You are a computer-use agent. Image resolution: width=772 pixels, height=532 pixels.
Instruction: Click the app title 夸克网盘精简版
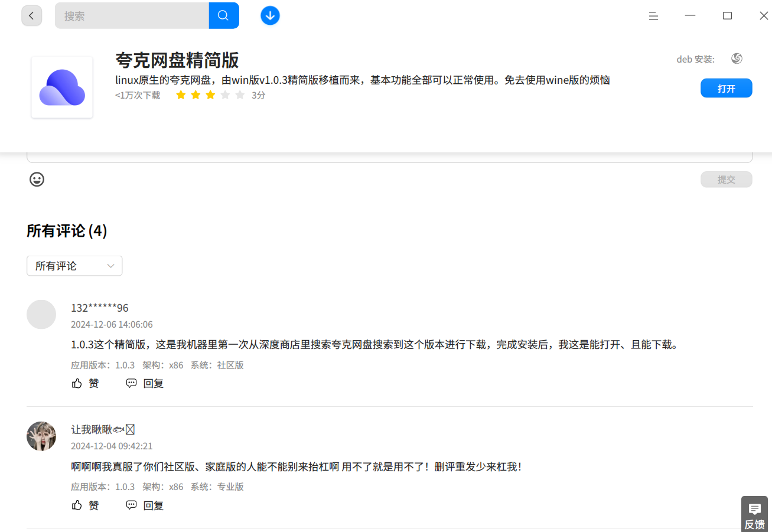click(177, 60)
